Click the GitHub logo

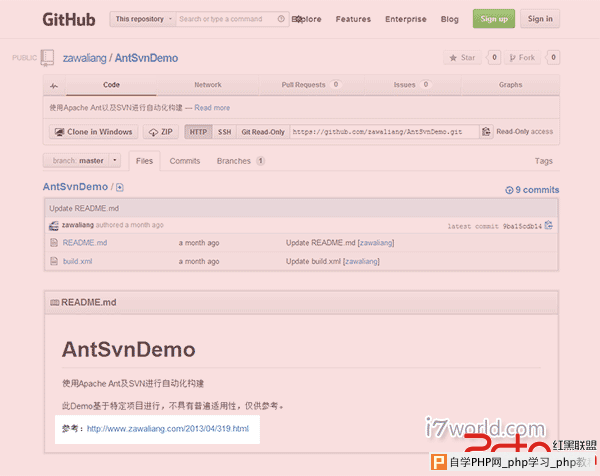click(x=69, y=20)
